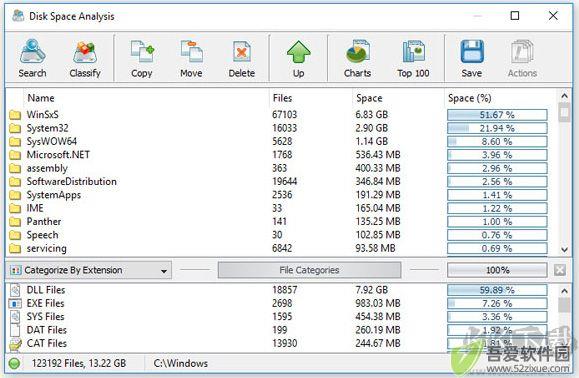Select the EXE Files row label
The height and width of the screenshot is (378, 579).
point(45,303)
